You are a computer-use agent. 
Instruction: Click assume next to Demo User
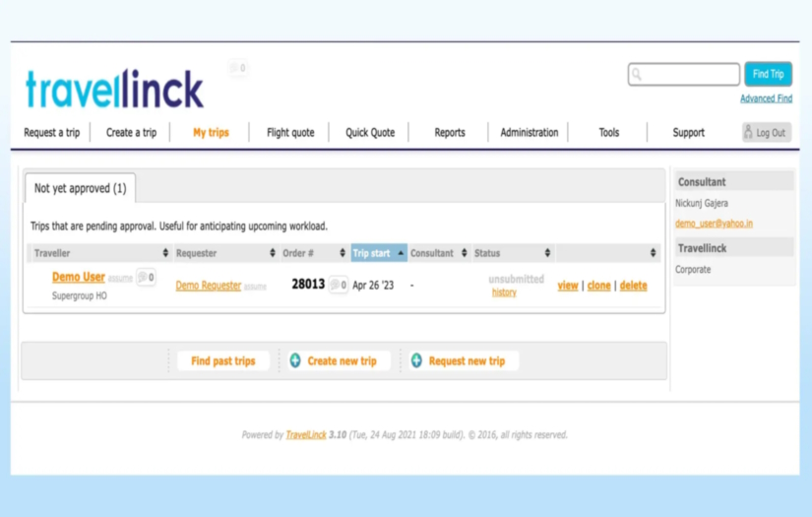click(x=120, y=279)
